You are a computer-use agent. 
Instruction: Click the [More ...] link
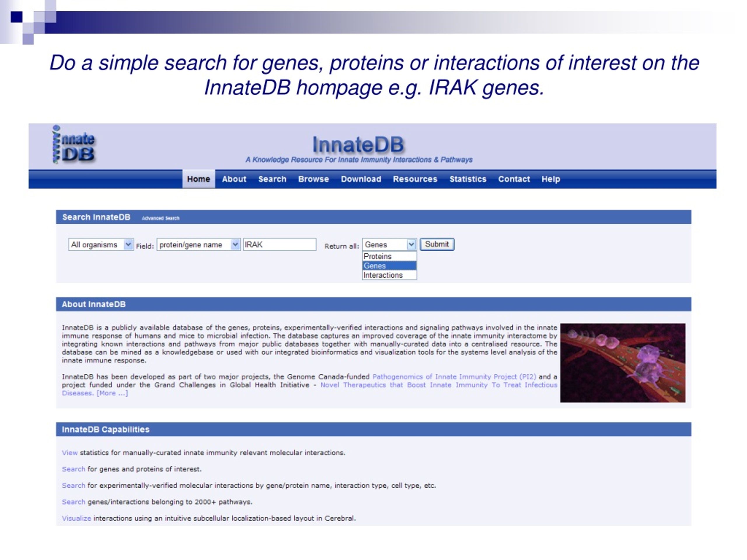click(x=112, y=393)
